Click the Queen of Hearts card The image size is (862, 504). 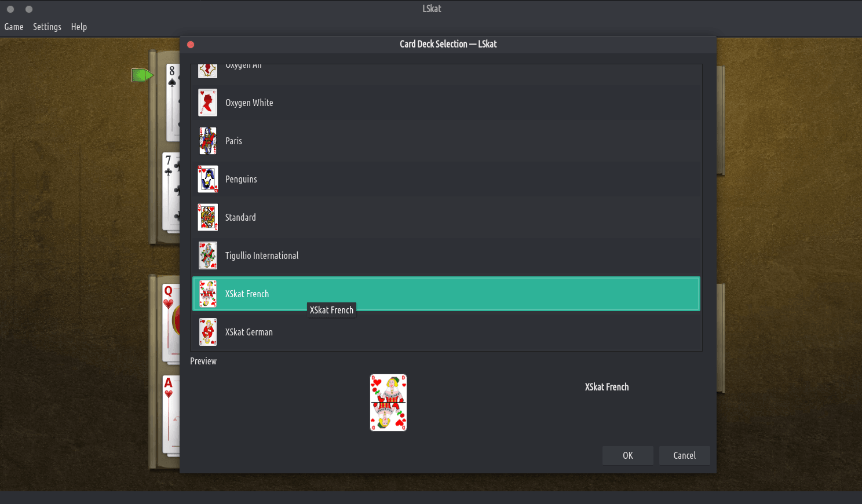171,322
